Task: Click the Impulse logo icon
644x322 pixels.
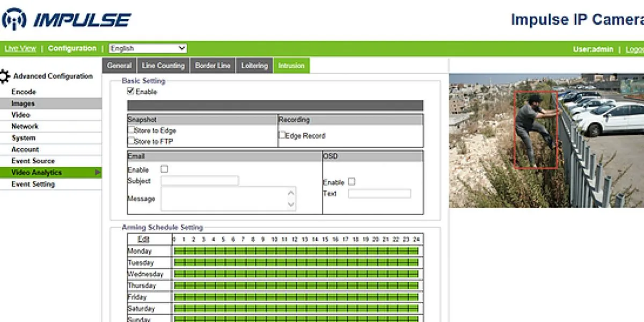Action: coord(14,19)
